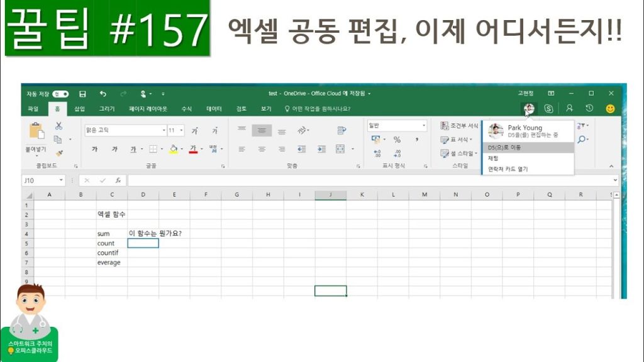Toggle the AutoSave (자동 저장) switch

pos(60,94)
